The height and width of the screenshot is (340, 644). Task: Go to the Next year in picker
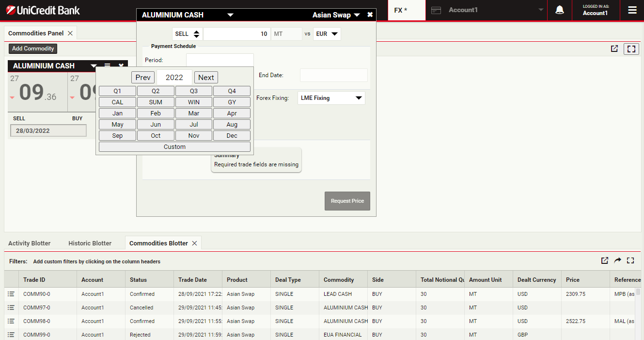[206, 78]
